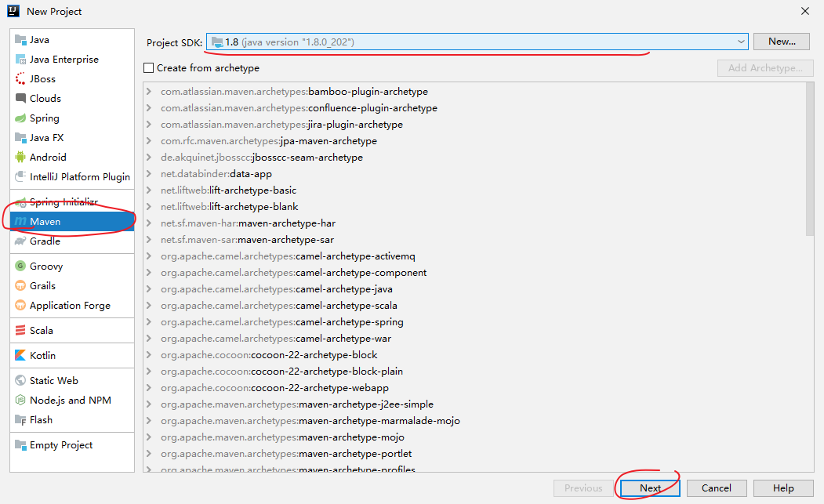Select Kotlin project type

pyautogui.click(x=72, y=355)
